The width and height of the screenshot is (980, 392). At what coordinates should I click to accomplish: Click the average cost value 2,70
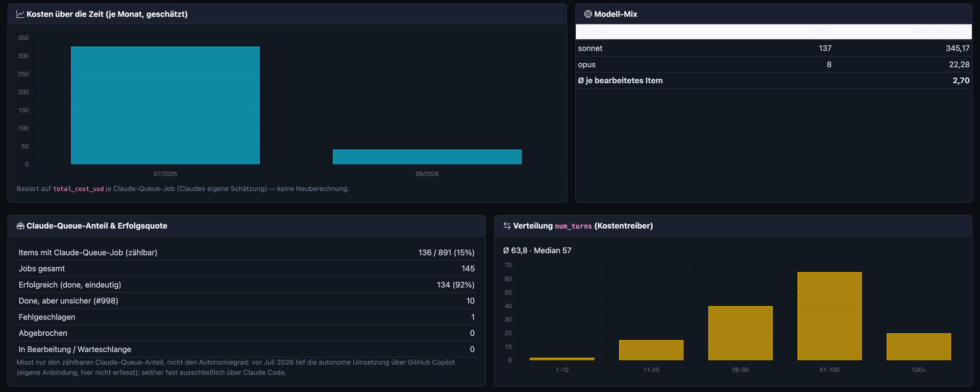tap(961, 81)
